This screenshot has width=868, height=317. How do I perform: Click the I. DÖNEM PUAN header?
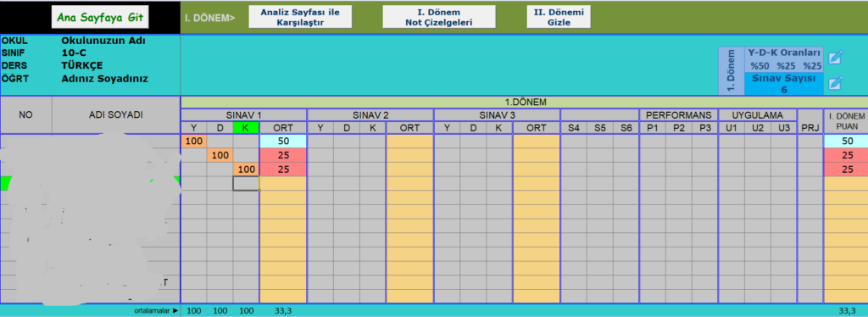pyautogui.click(x=847, y=122)
